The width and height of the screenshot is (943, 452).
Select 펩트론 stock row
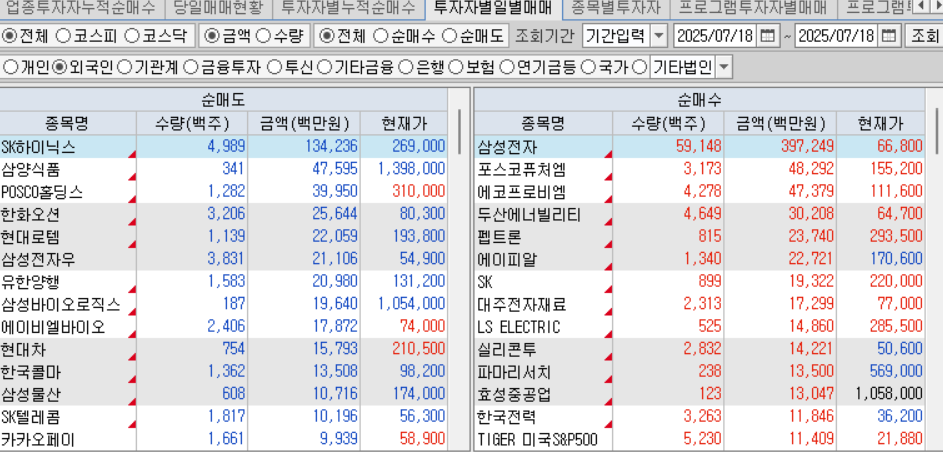699,237
